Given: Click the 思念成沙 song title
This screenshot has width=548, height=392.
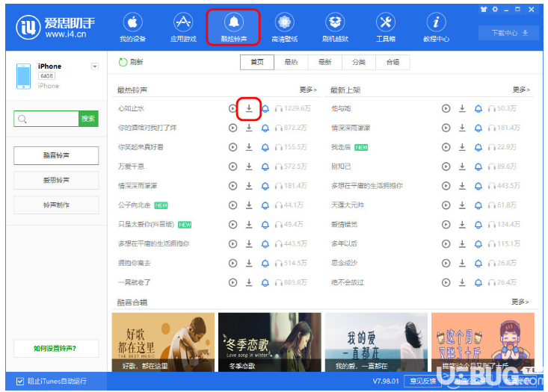Looking at the screenshot, I should 344,263.
